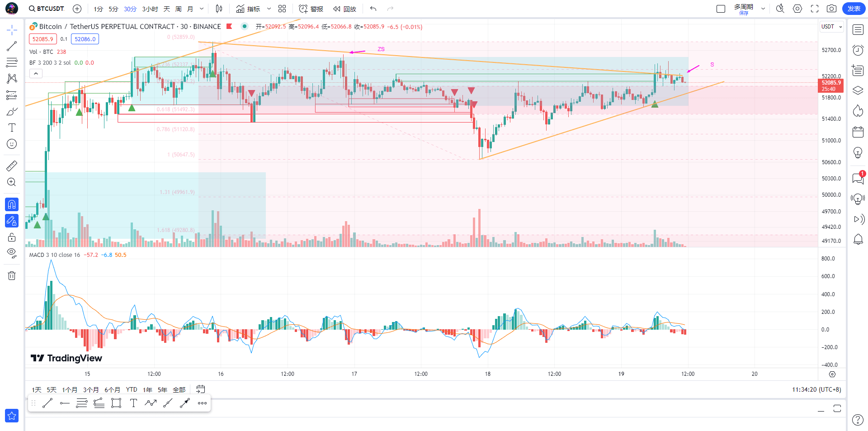This screenshot has height=431, width=868.
Task: Select the ruler measure tool
Action: 12,166
